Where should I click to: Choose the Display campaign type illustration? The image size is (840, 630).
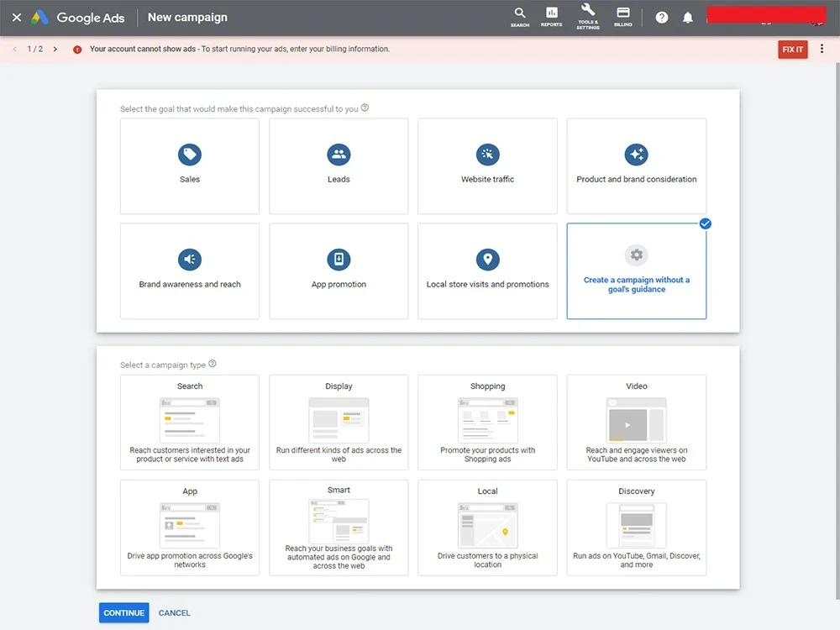(339, 420)
